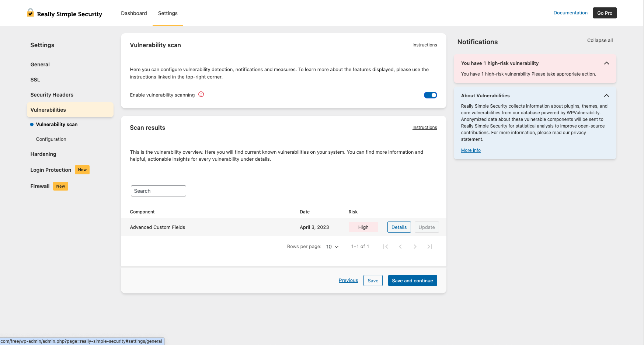Open the Dashboard tab
Screen dimensions: 644x345
click(x=134, y=13)
